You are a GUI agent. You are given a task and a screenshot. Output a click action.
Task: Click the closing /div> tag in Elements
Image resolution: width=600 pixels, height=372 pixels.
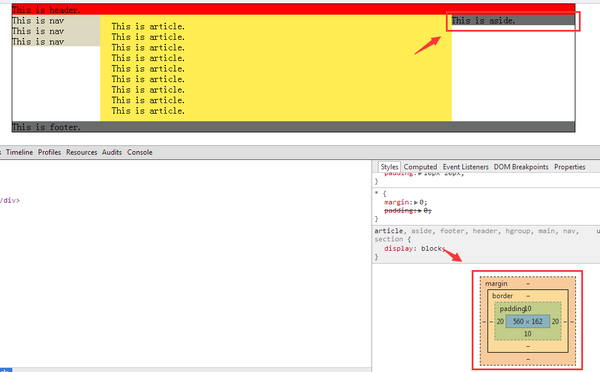[x=10, y=200]
